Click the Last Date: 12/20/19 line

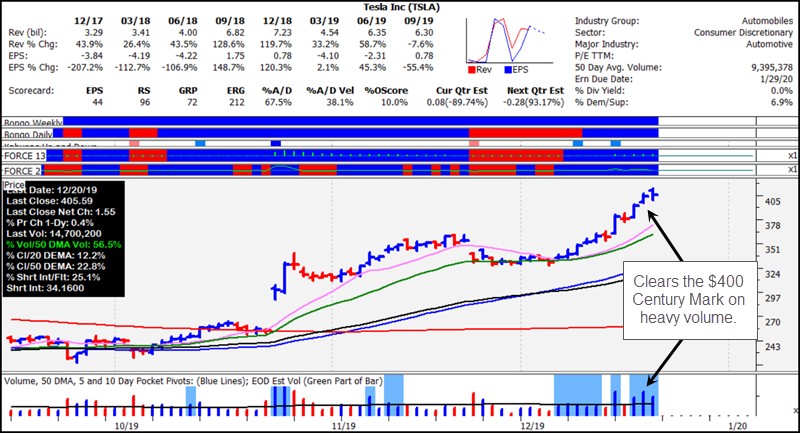coord(52,190)
